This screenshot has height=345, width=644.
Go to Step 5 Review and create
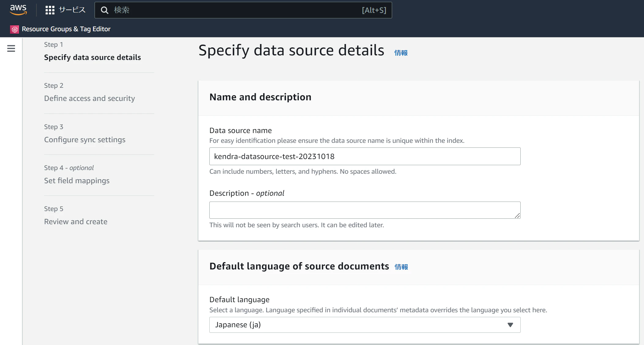click(76, 222)
